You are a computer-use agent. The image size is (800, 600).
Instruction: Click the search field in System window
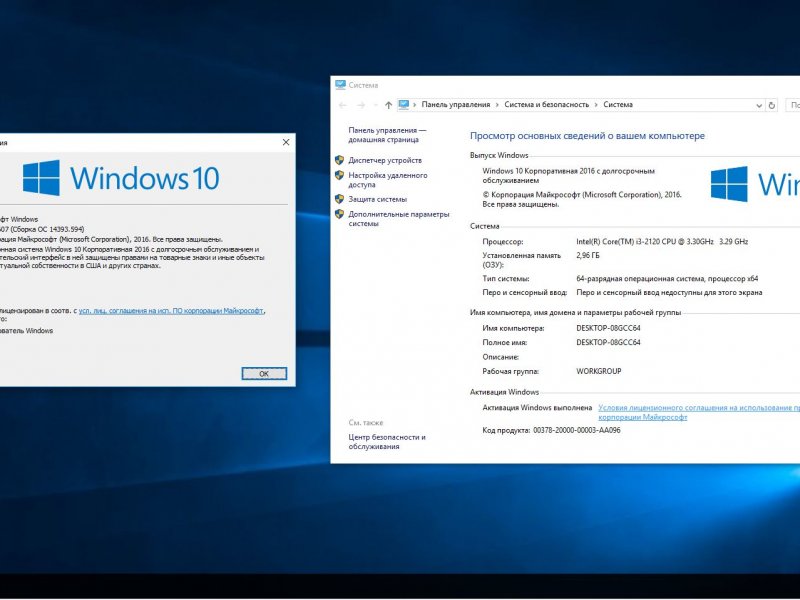[x=793, y=105]
